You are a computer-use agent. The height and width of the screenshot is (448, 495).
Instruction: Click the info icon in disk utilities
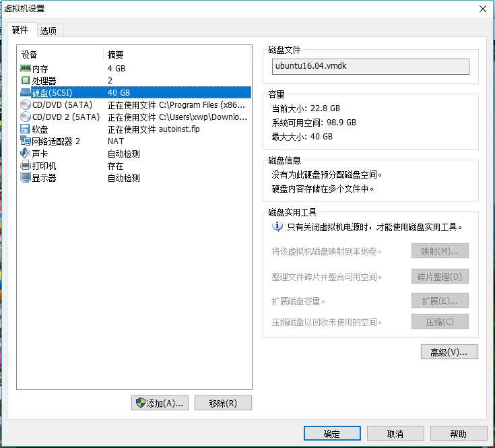tap(277, 226)
